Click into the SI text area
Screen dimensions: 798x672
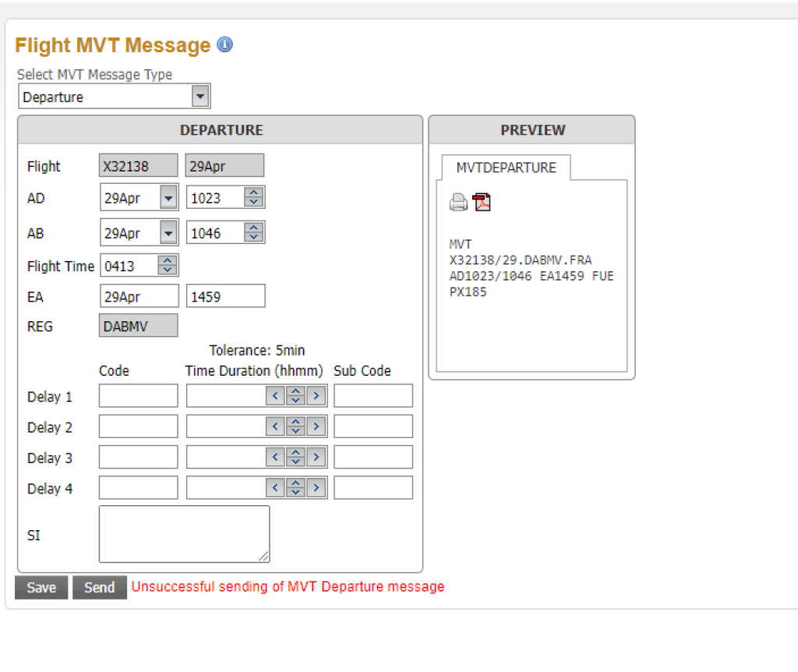tap(184, 534)
